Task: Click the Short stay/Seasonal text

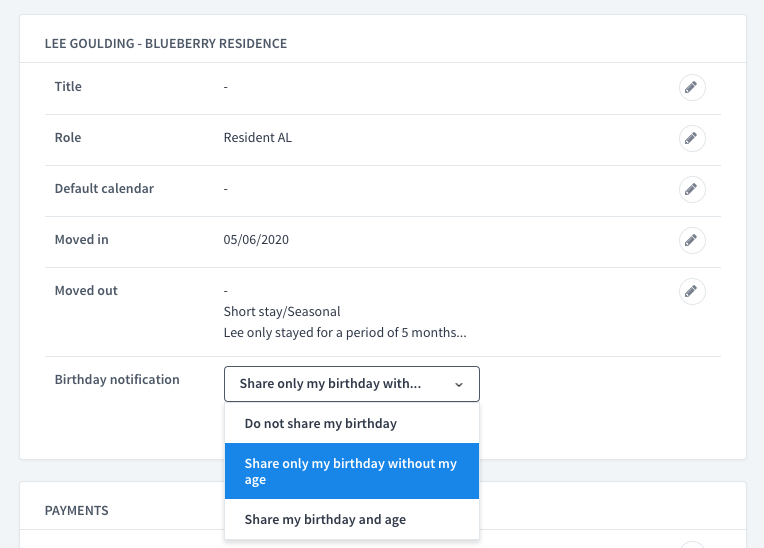Action: pyautogui.click(x=282, y=312)
